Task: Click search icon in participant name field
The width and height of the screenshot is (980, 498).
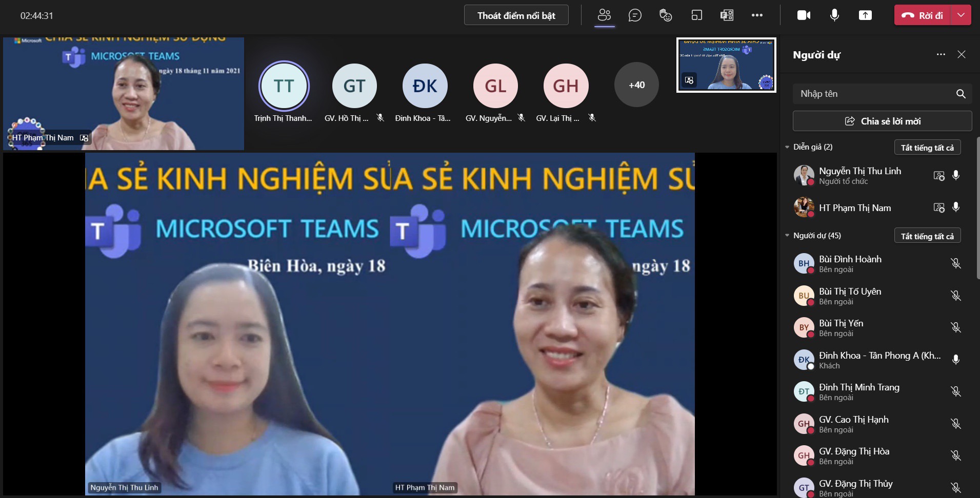Action: [x=961, y=94]
